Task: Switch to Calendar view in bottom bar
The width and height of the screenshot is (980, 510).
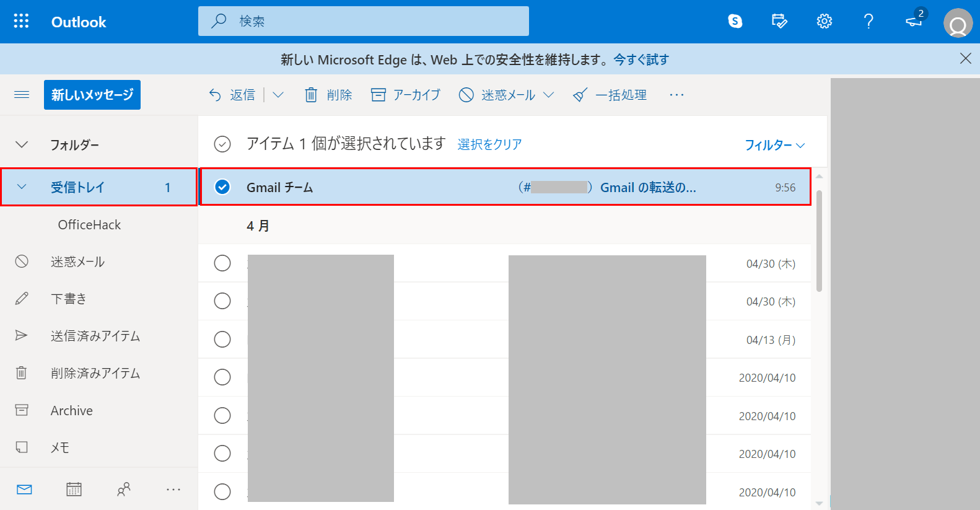Action: click(74, 490)
